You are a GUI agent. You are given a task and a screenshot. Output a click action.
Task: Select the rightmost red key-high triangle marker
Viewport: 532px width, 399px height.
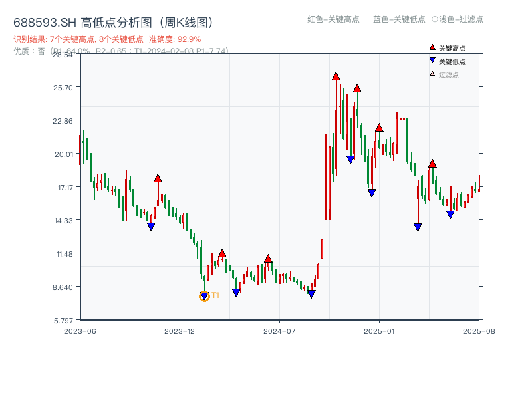click(433, 163)
